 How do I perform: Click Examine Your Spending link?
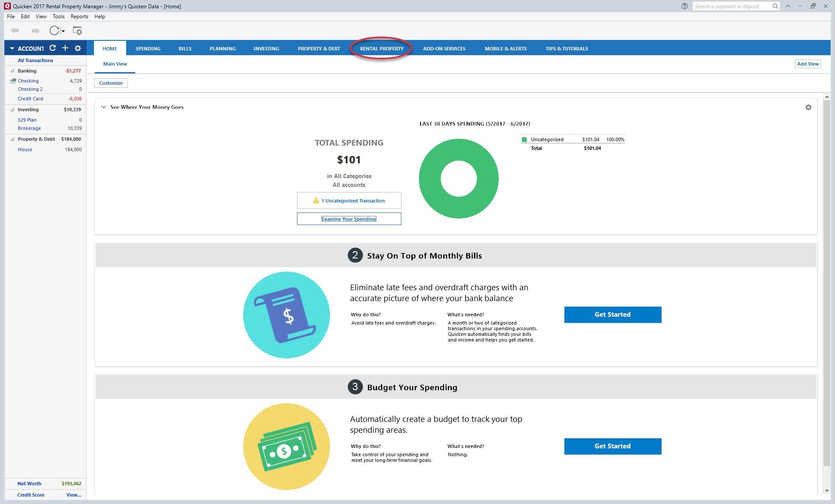(x=349, y=219)
